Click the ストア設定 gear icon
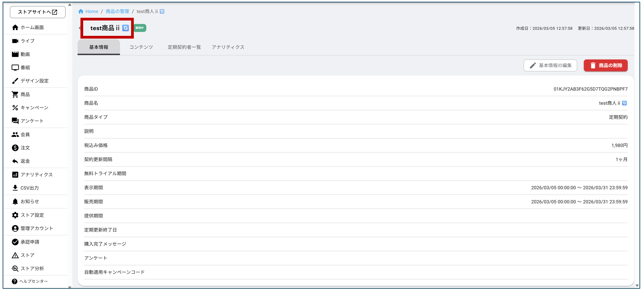This screenshot has width=644, height=292. point(15,215)
